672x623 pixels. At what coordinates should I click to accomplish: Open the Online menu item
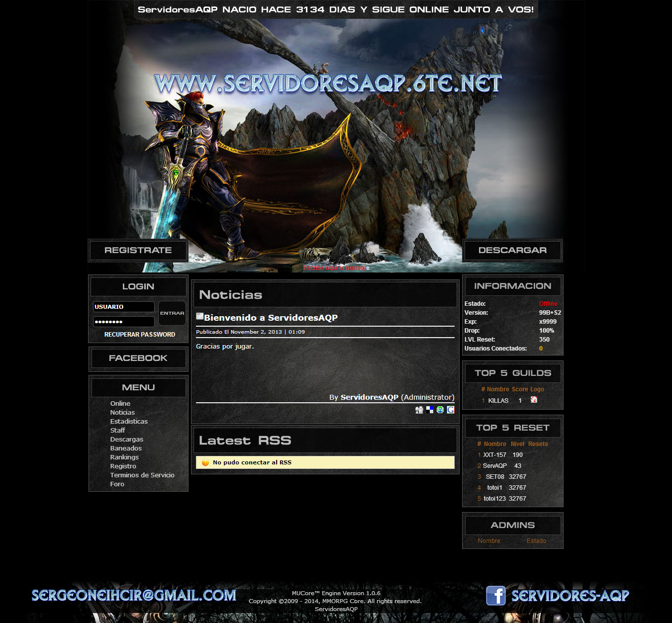[x=120, y=403]
